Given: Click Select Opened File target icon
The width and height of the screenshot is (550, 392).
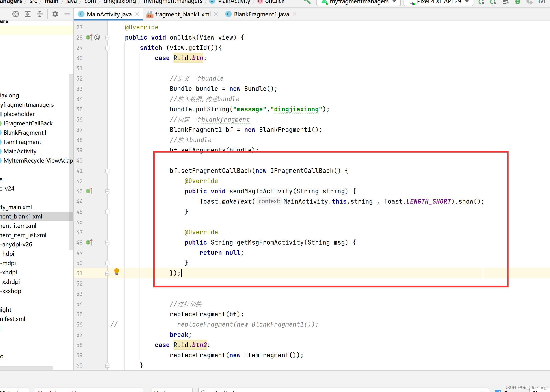Looking at the screenshot, I should [16, 14].
